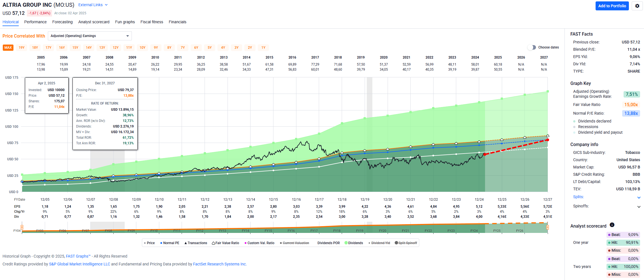The width and height of the screenshot is (644, 280).
Task: Expand the Spinoffs section
Action: click(x=639, y=207)
